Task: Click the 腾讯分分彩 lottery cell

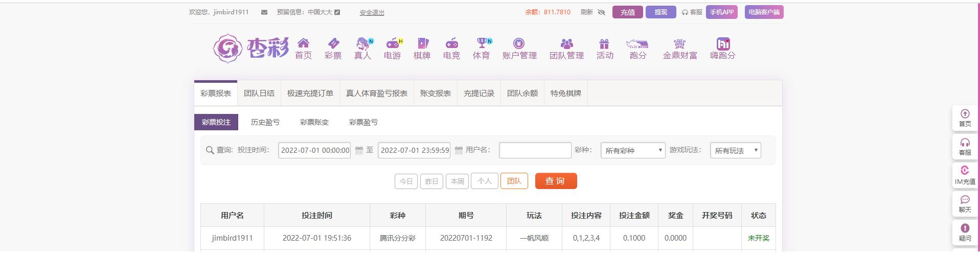Action: [x=398, y=238]
